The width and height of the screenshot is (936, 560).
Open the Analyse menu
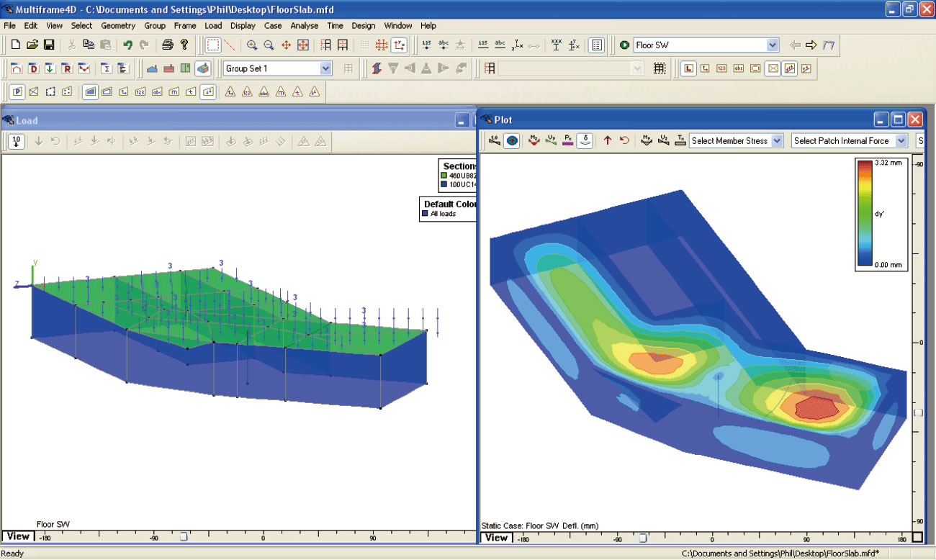click(305, 25)
